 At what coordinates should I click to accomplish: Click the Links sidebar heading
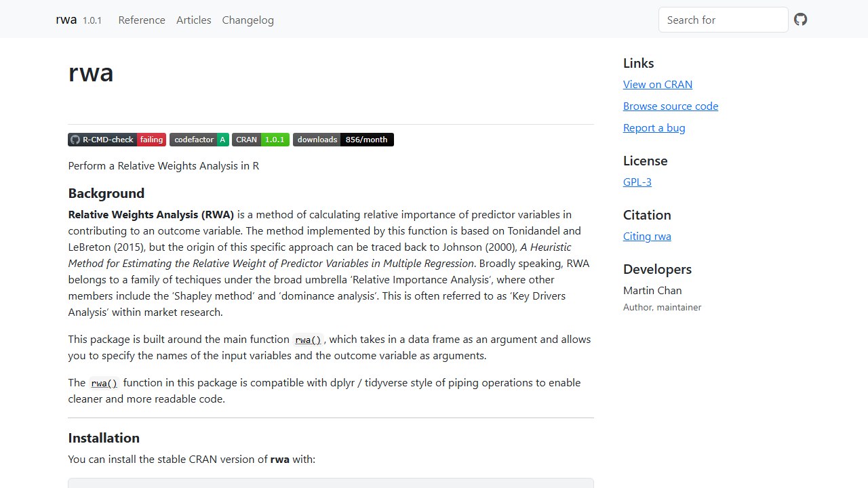[x=639, y=63]
